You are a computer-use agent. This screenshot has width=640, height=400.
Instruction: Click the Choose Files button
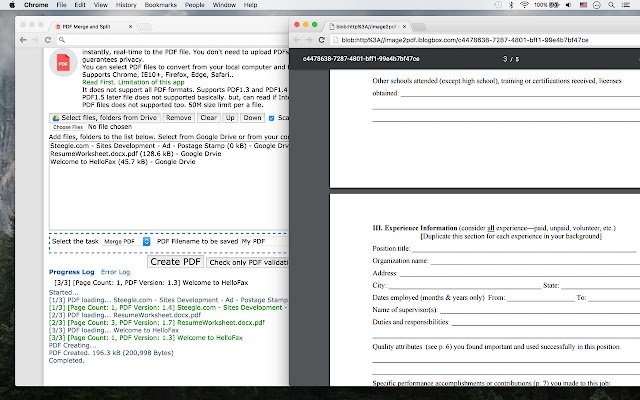[68, 127]
